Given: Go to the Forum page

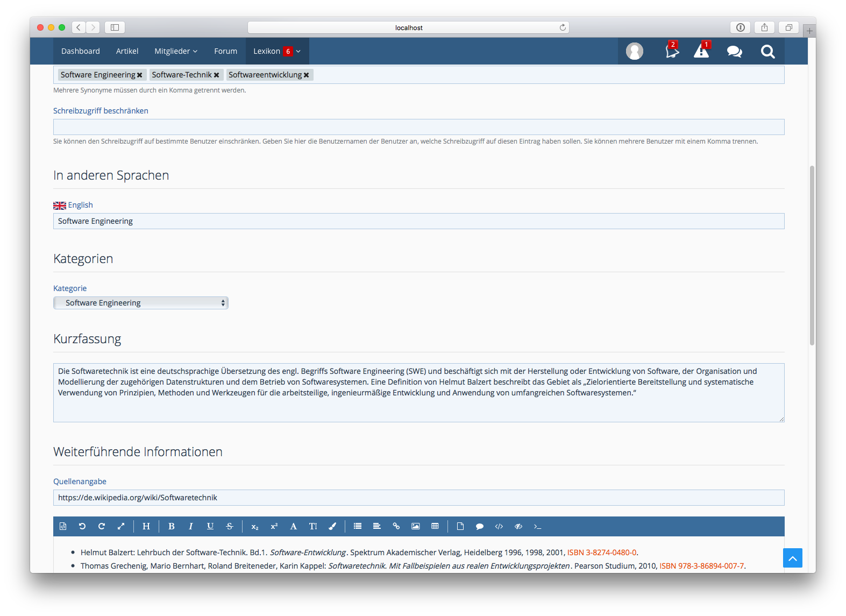Looking at the screenshot, I should pos(225,51).
